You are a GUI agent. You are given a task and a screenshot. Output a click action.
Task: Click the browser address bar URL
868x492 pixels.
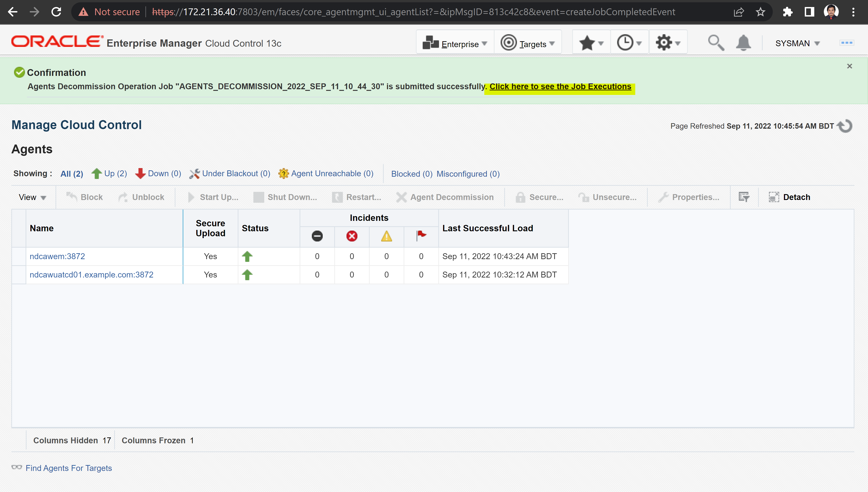[x=413, y=12]
